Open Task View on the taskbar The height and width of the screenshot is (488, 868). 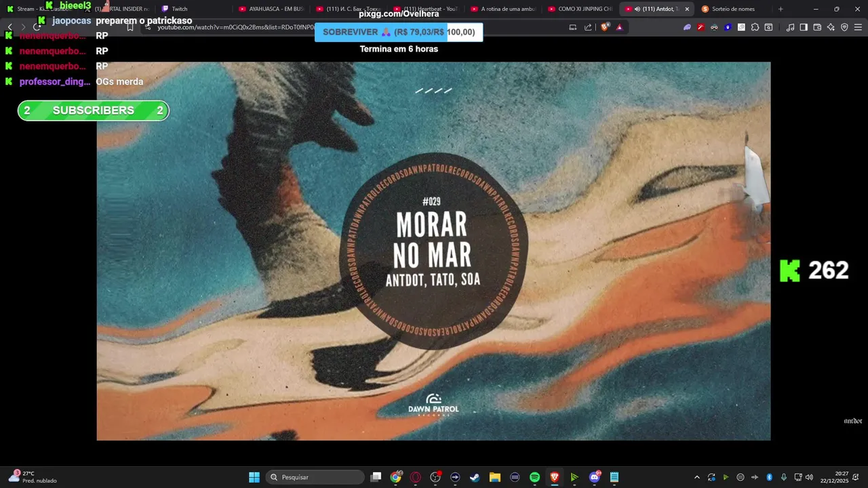376,477
